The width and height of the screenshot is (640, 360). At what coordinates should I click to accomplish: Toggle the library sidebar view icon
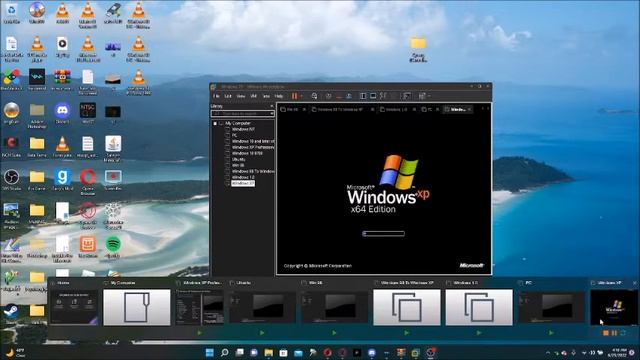363,96
